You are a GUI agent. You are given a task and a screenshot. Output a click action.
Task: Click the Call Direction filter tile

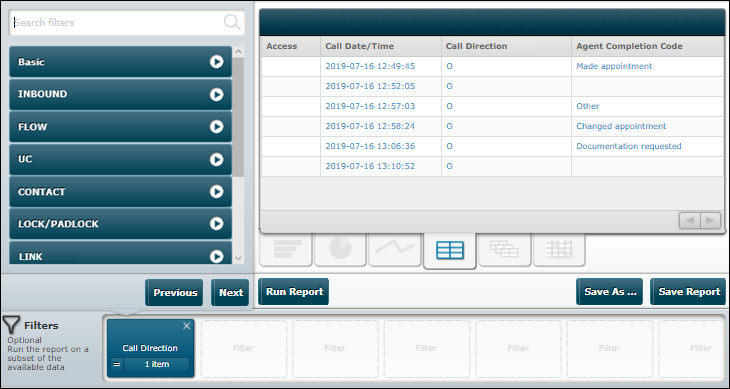tap(150, 348)
